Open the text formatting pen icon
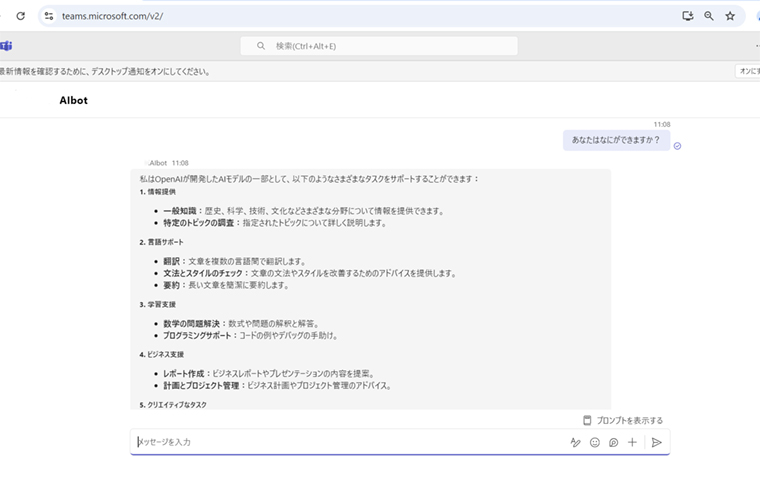Image resolution: width=760 pixels, height=500 pixels. coord(575,442)
